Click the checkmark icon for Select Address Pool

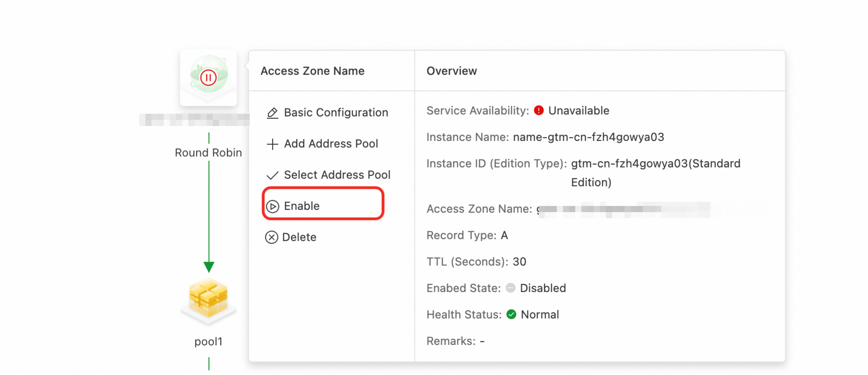272,175
